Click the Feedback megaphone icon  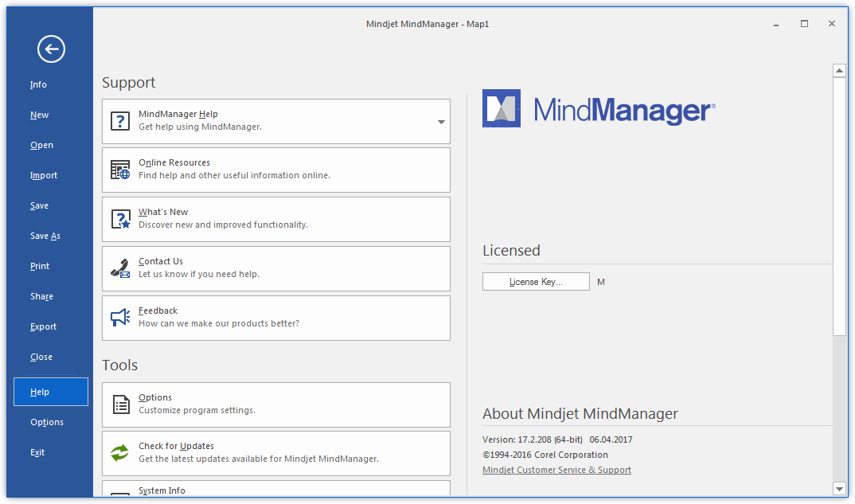click(x=120, y=318)
